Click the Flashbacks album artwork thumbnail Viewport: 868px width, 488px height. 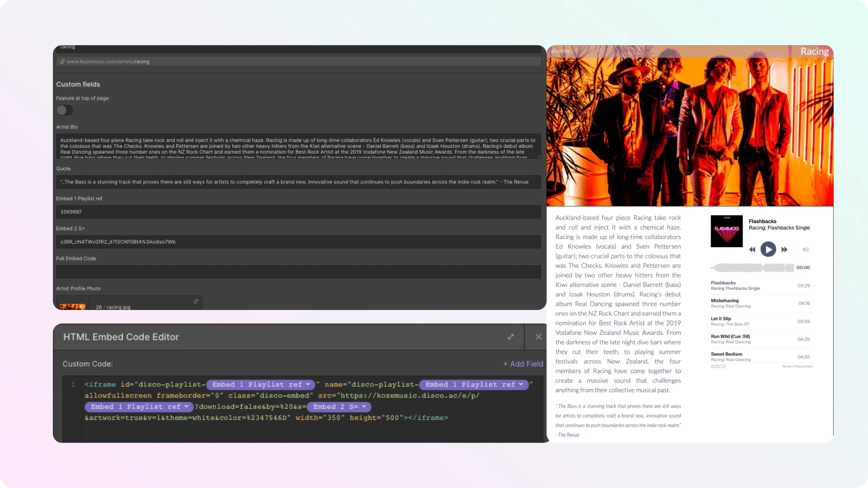pos(726,231)
